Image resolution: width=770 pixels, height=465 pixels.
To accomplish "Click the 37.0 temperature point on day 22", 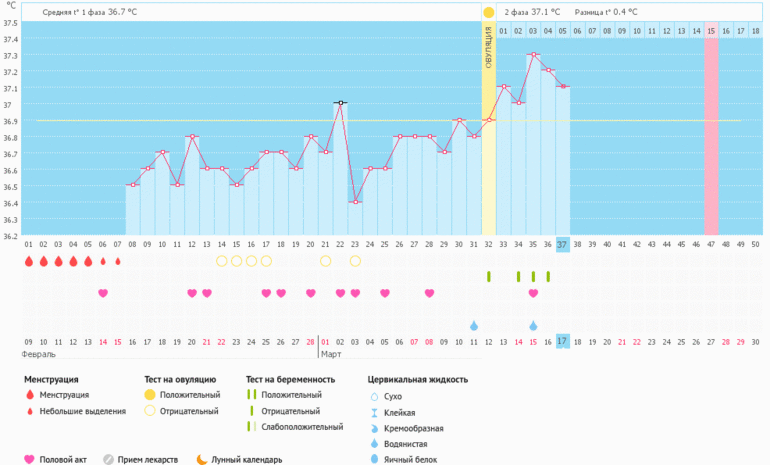I will (x=340, y=103).
